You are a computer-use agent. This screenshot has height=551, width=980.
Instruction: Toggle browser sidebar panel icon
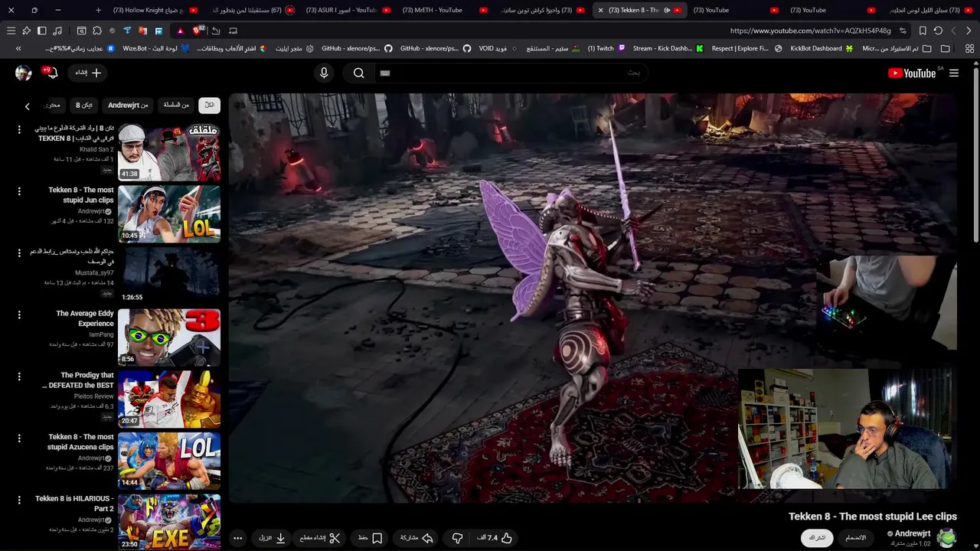41,31
